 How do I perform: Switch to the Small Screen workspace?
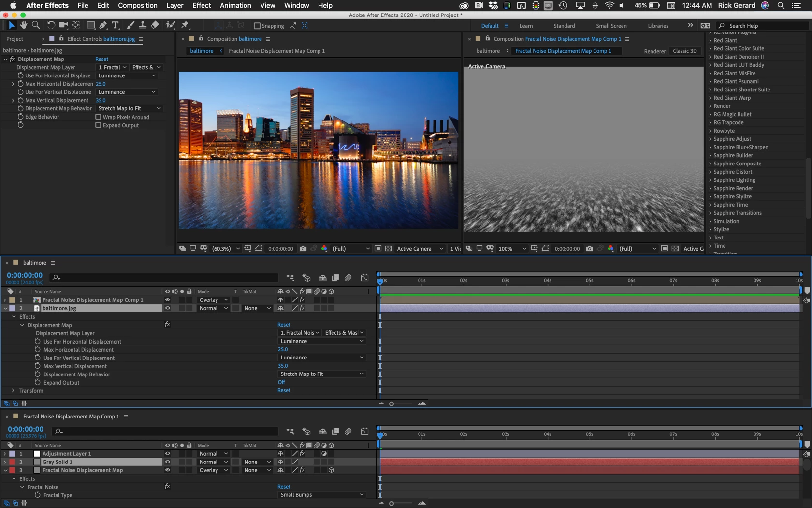(x=611, y=26)
